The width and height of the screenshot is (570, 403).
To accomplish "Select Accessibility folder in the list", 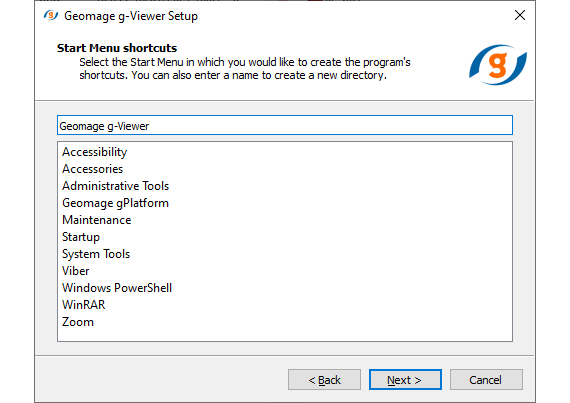I will pos(95,152).
